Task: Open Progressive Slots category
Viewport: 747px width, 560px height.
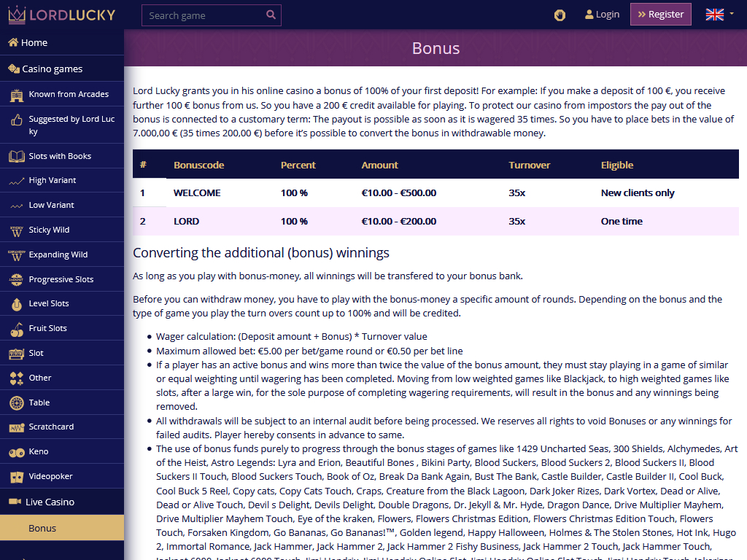Action: [61, 279]
